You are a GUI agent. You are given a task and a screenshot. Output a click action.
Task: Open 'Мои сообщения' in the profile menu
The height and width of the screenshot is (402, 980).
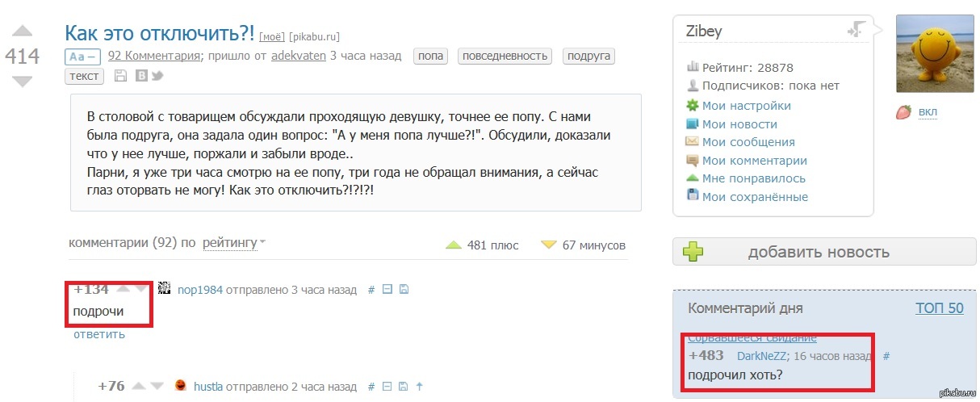(x=748, y=142)
